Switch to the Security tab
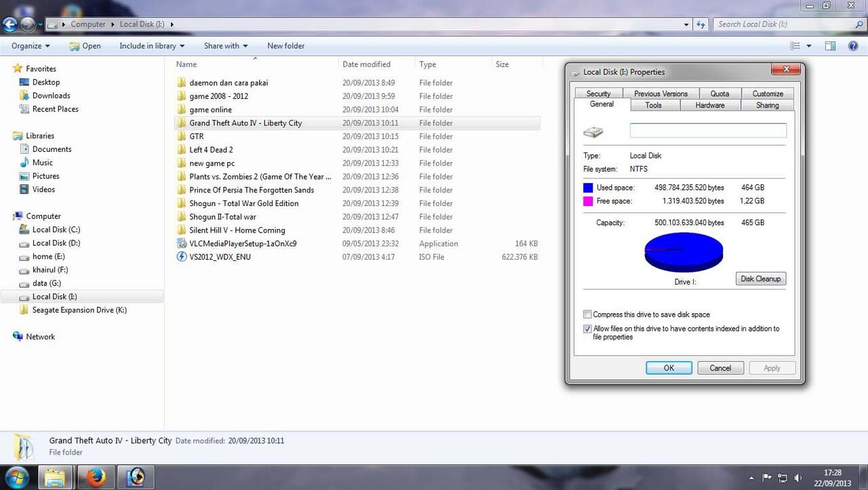 598,94
